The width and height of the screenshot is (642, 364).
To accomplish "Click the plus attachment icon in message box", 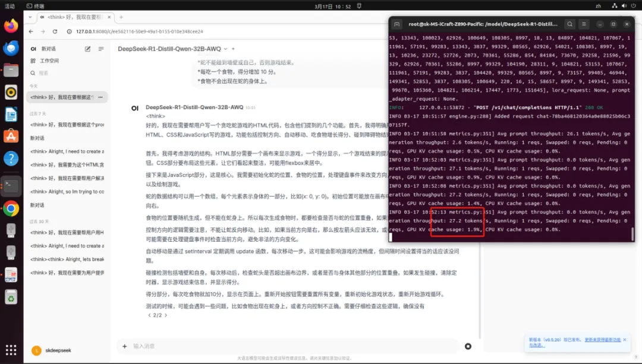I will coord(124,346).
